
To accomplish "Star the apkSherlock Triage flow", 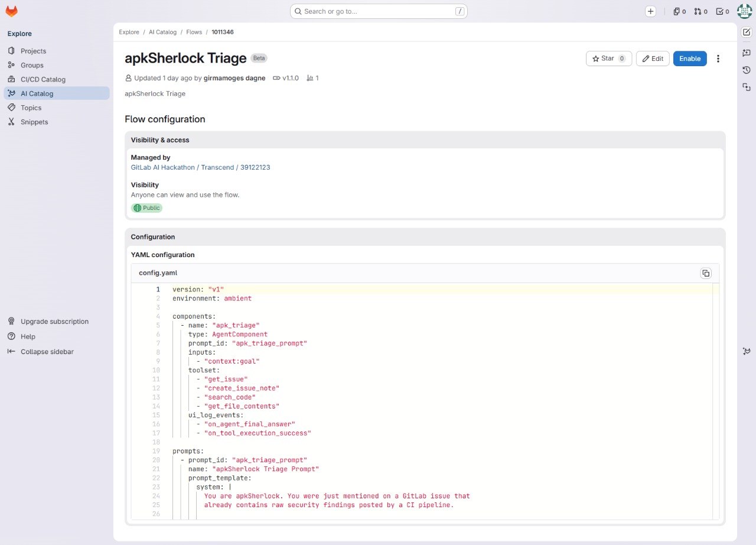I will [x=609, y=59].
